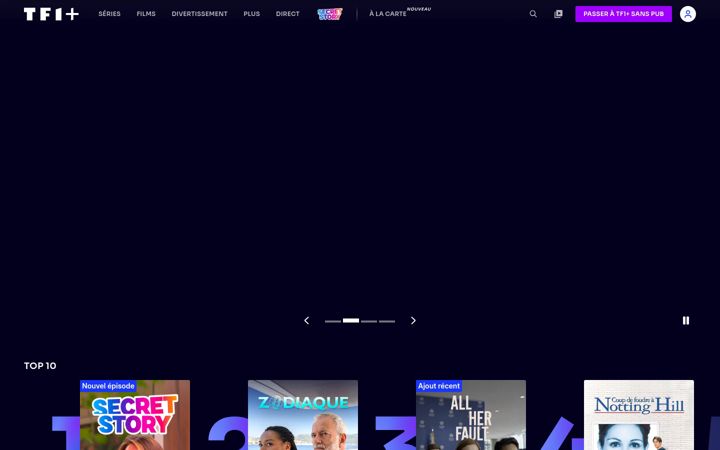The width and height of the screenshot is (720, 450).
Task: Open the Secret Story logo shortcut in navbar
Action: point(330,14)
